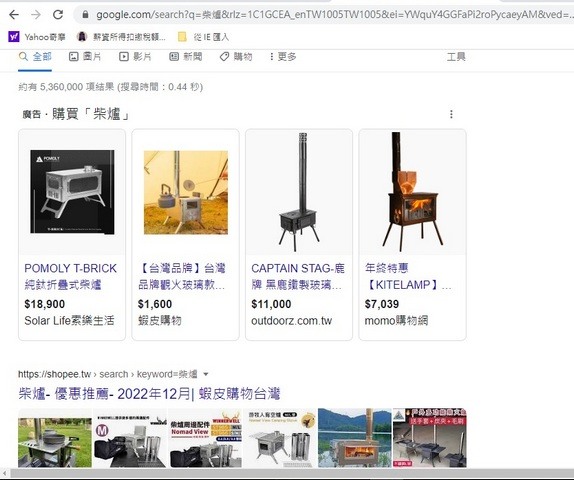Click 蝦皮購物 seller name in ads

160,320
